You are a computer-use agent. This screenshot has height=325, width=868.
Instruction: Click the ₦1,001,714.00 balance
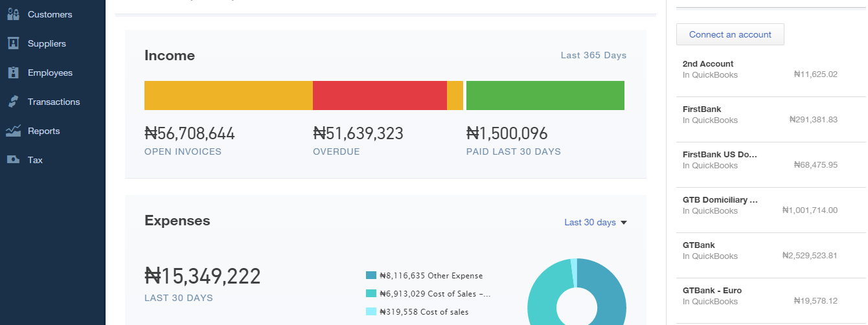pos(810,210)
